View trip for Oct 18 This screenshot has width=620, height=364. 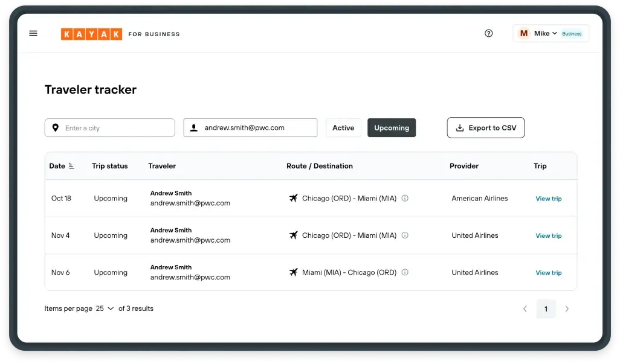click(549, 199)
